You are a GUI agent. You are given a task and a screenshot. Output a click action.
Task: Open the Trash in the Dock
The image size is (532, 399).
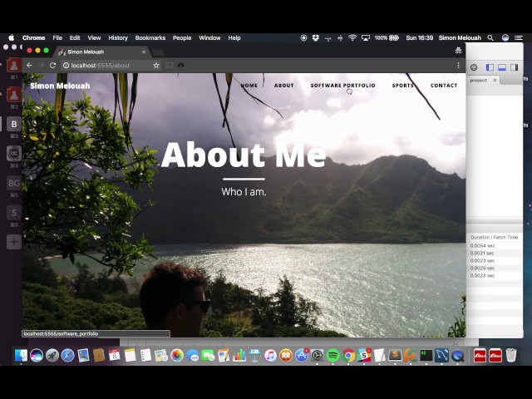(x=511, y=355)
